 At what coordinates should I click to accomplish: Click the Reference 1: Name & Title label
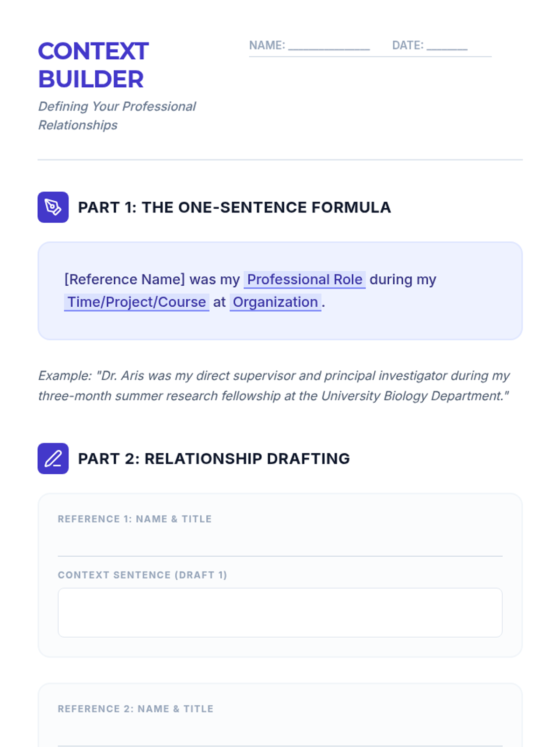(x=135, y=519)
